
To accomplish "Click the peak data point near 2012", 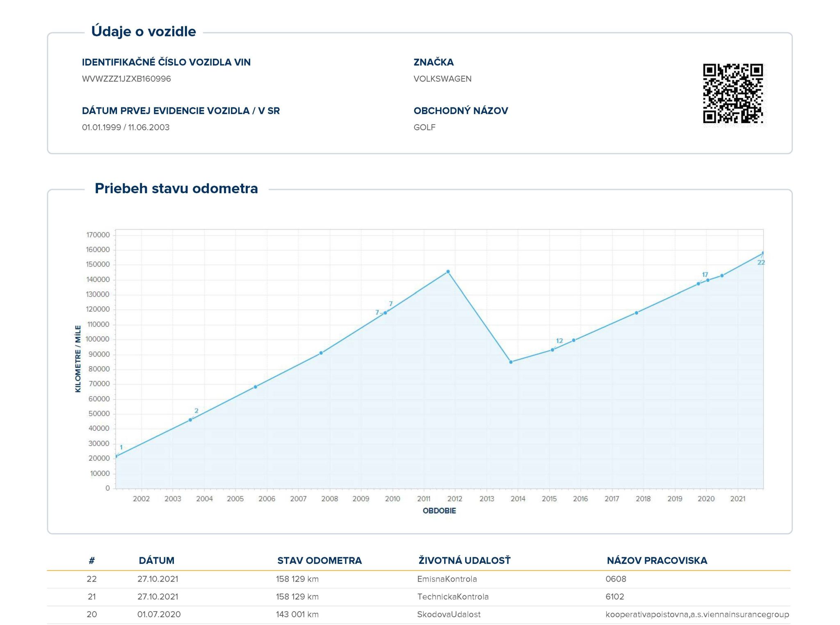I will pos(448,271).
